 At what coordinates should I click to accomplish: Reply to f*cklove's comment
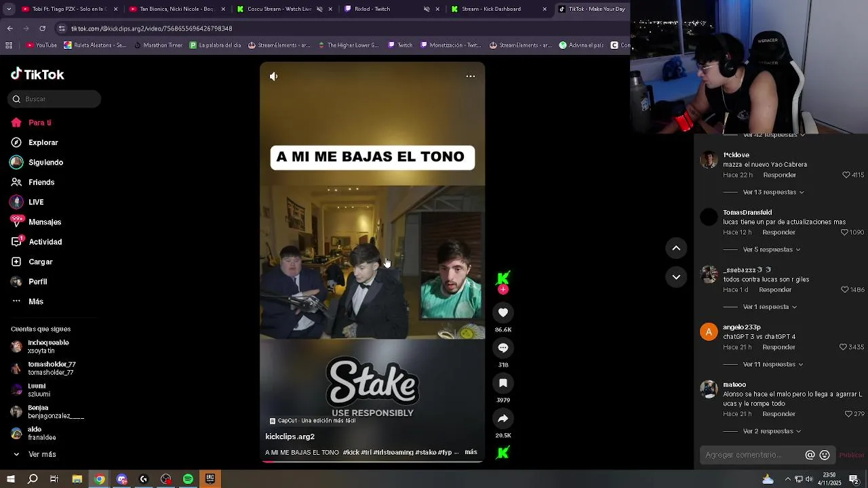(x=779, y=175)
